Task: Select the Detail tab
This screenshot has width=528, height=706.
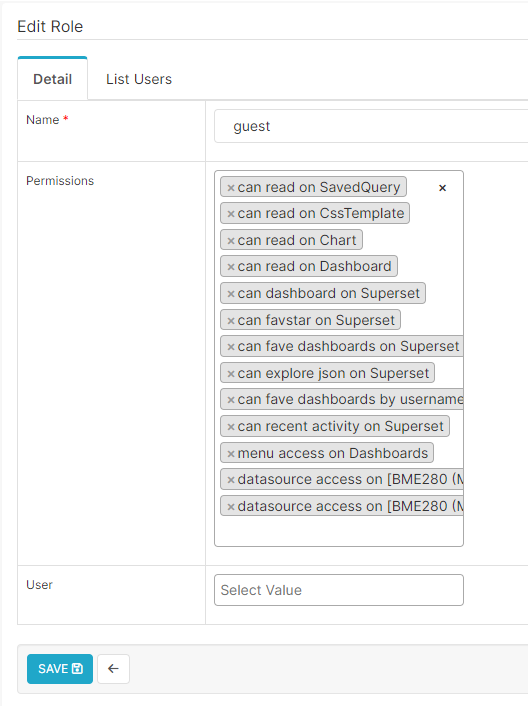Action: coord(53,79)
